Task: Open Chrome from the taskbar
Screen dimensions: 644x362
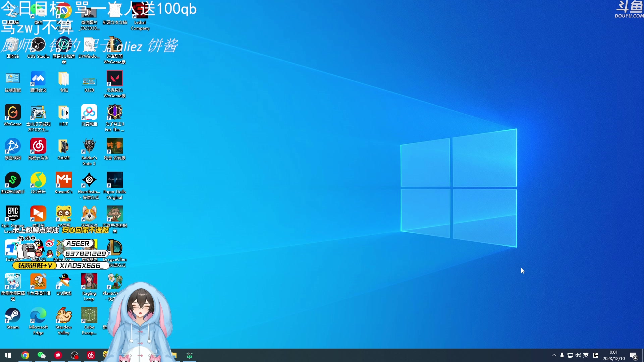Action: pos(25,355)
